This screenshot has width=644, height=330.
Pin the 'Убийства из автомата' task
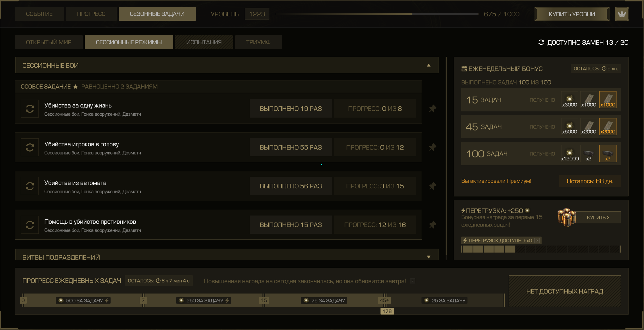tap(432, 186)
